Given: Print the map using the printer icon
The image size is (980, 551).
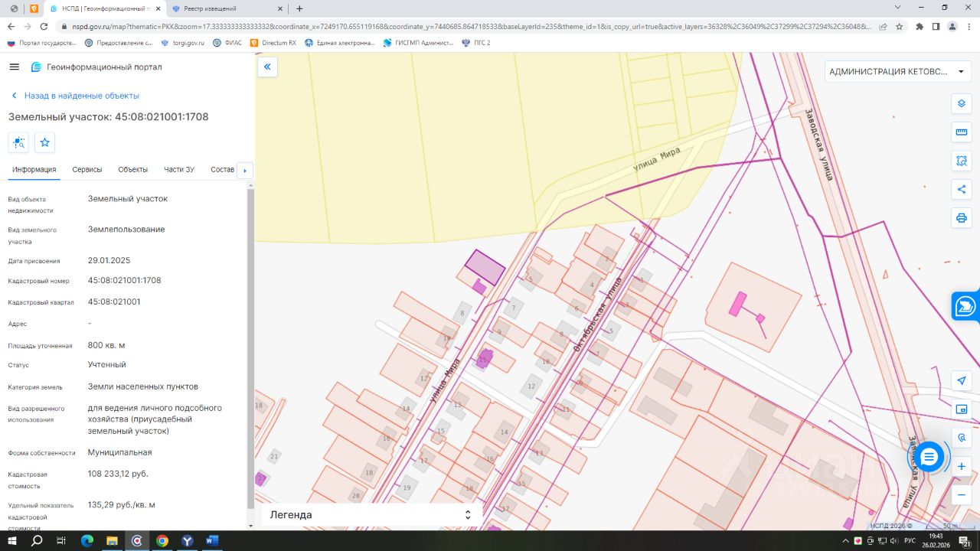Looking at the screenshot, I should pos(962,218).
